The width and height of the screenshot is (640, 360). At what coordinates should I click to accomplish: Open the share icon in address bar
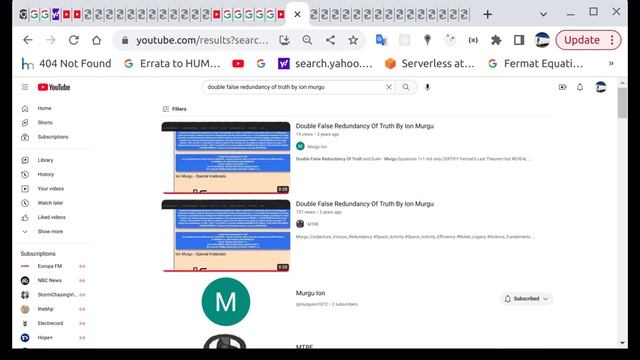point(330,40)
